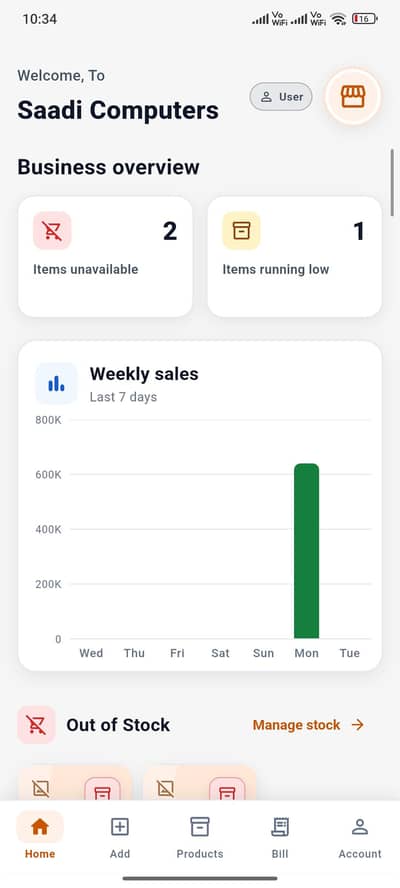The image size is (400, 888).
Task: Go to the Products tab
Action: (200, 836)
